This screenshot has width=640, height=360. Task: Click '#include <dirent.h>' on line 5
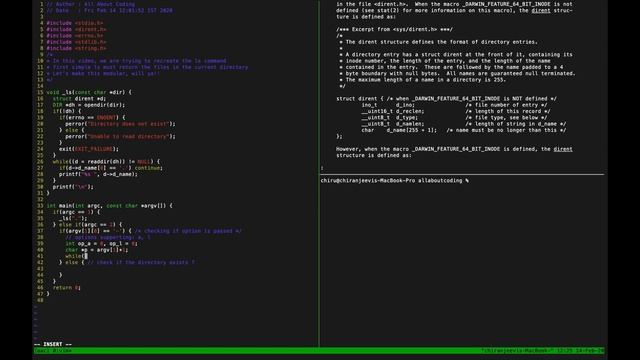(x=76, y=29)
